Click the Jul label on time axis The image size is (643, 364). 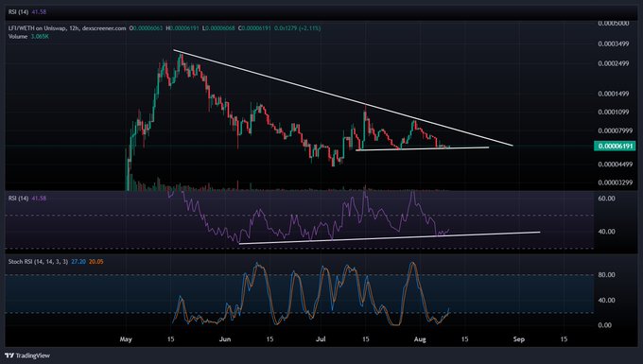[321, 339]
